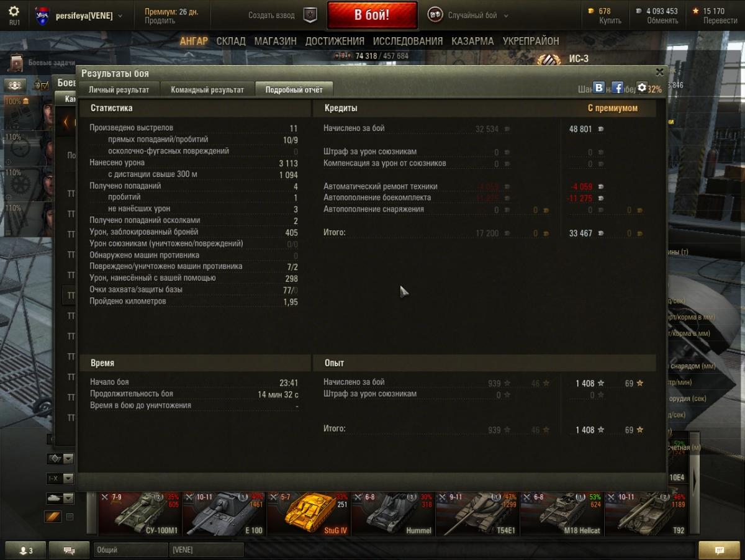Viewport: 745px width, 560px height.
Task: Click the platoon star shield icon
Action: [x=310, y=15]
